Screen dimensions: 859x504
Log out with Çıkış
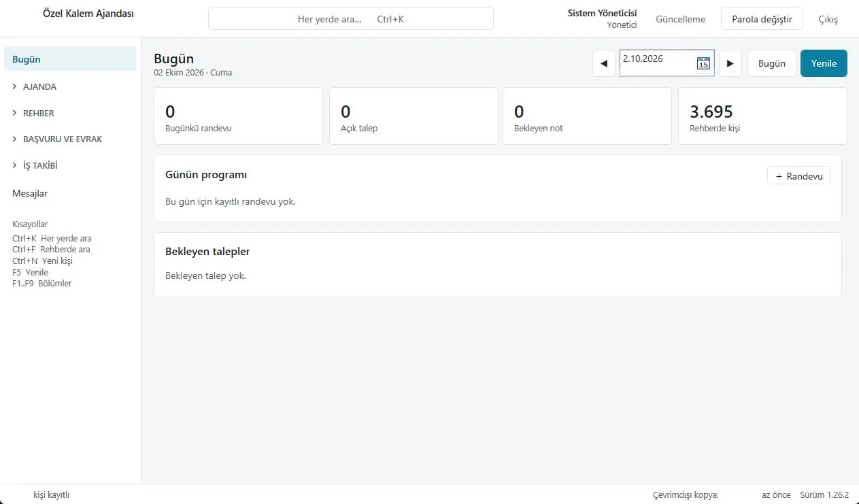coord(828,20)
